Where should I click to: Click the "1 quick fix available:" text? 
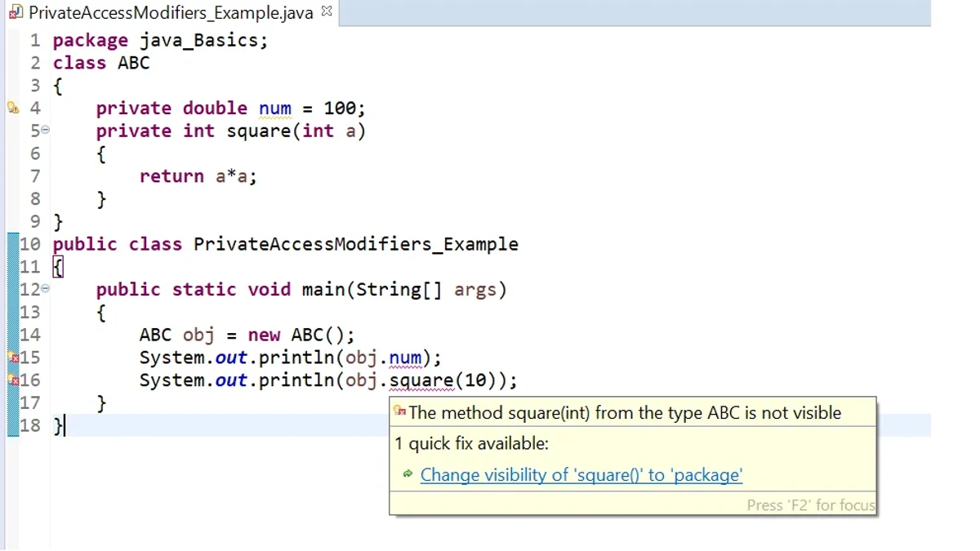(471, 443)
